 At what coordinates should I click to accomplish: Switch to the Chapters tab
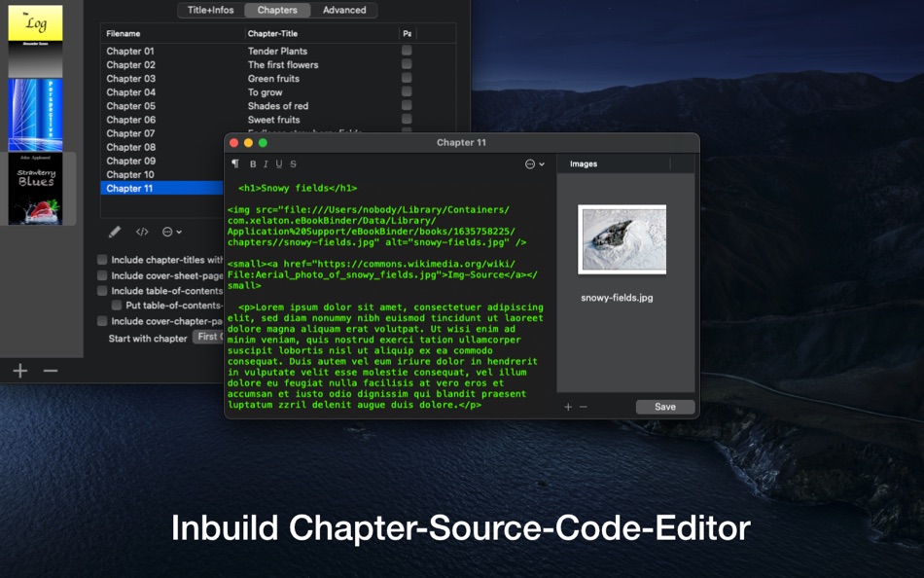pos(277,10)
